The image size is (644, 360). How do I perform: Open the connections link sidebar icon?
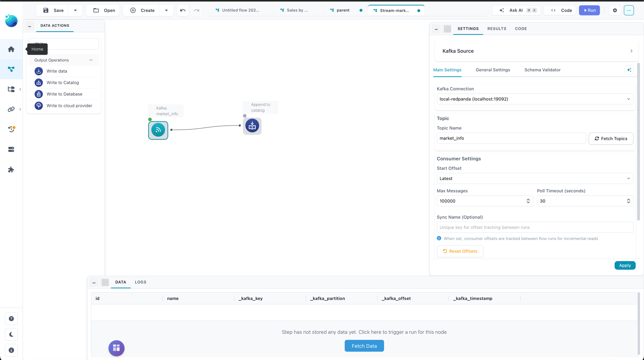coord(11,109)
